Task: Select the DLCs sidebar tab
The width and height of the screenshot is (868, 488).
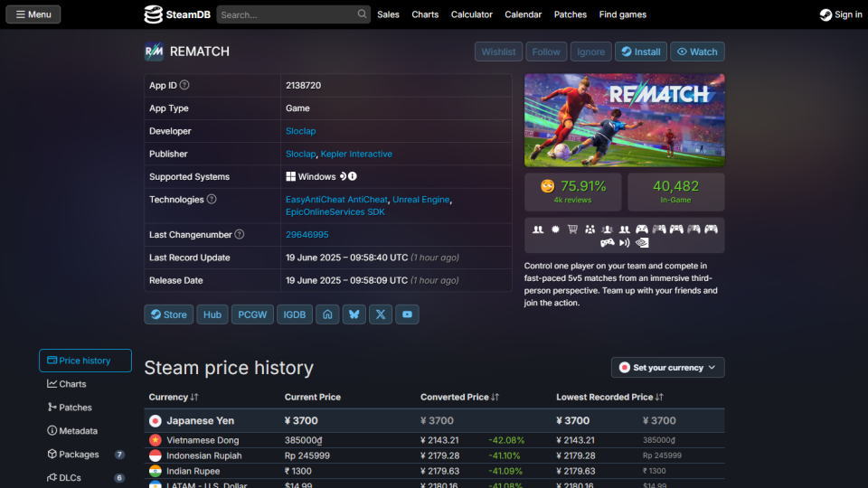Action: 85,477
